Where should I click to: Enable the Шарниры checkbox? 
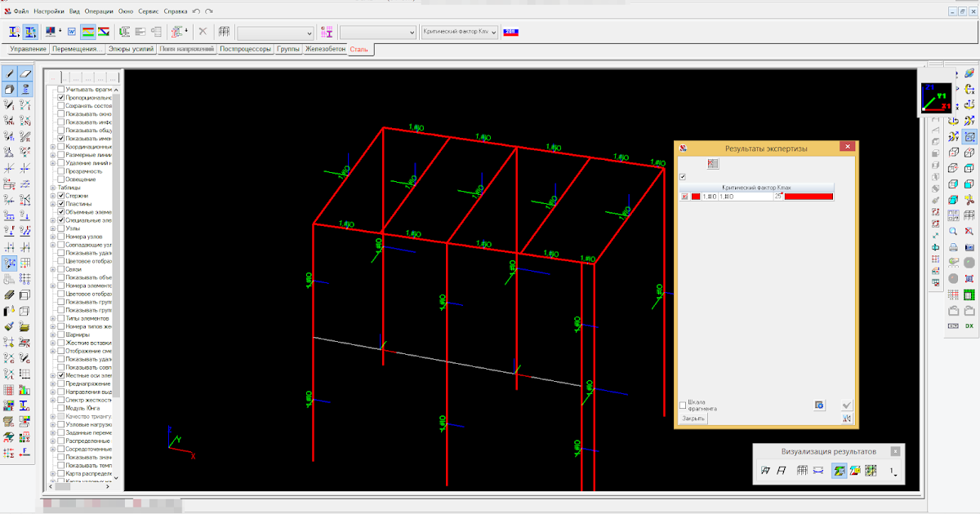61,335
